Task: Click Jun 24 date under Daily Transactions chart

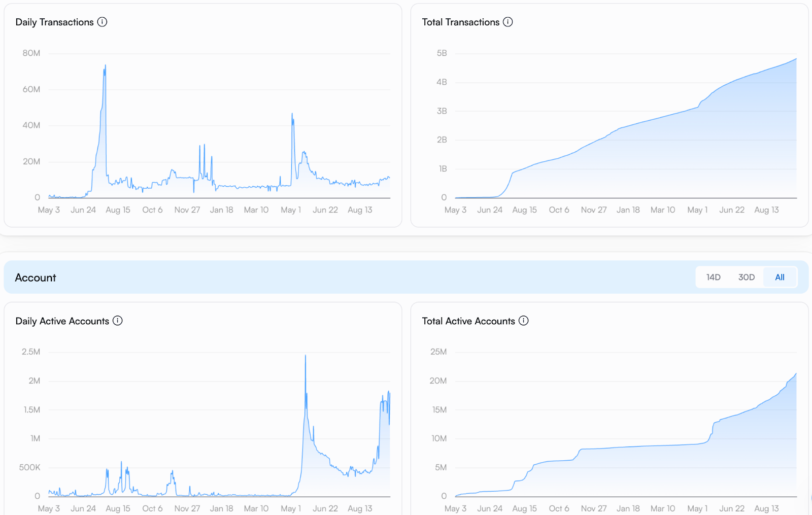Action: (83, 210)
